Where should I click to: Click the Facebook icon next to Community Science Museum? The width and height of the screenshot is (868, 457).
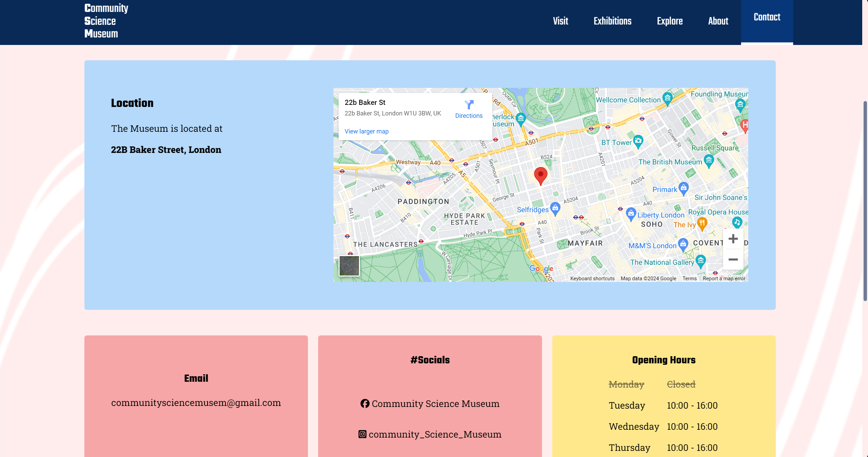coord(365,404)
